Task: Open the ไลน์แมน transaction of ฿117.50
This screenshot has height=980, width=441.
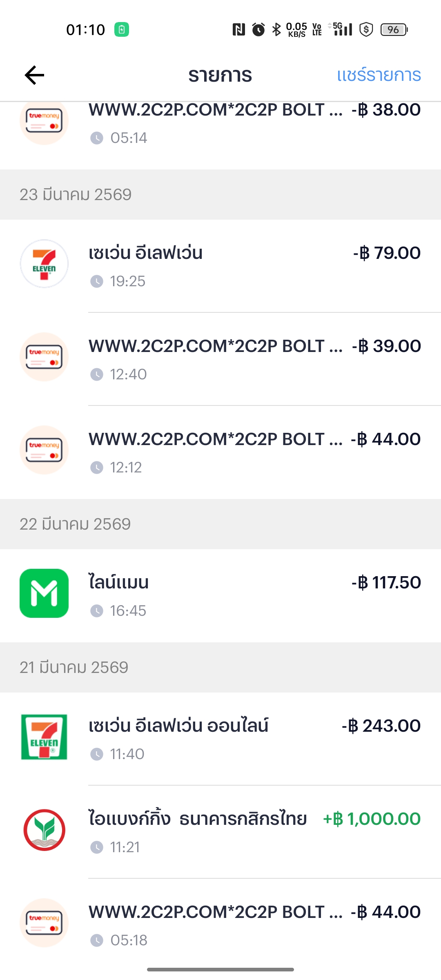Action: [220, 596]
